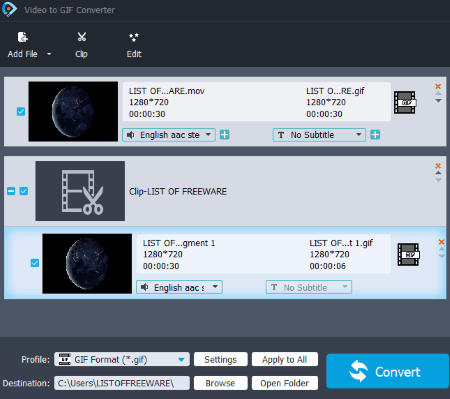Image resolution: width=450 pixels, height=399 pixels.
Task: Click the segment output duration 00:00:06
Action: coord(328,266)
